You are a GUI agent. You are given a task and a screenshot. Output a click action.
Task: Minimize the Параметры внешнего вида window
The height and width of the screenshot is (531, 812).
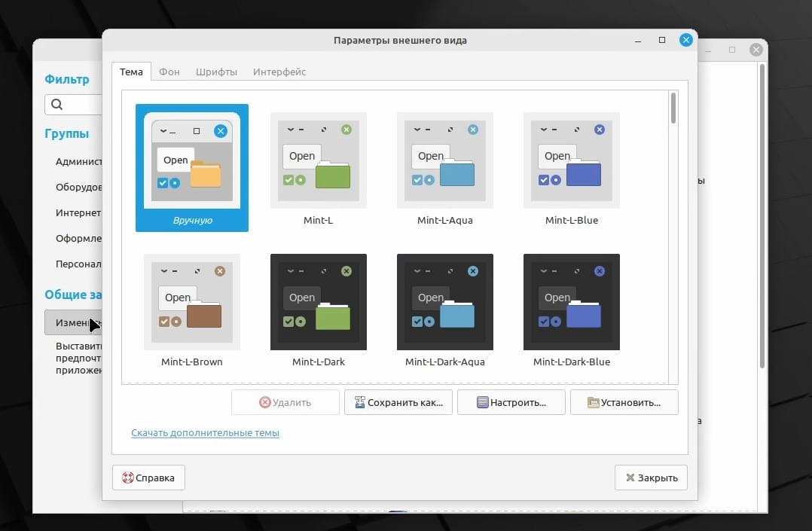click(638, 41)
